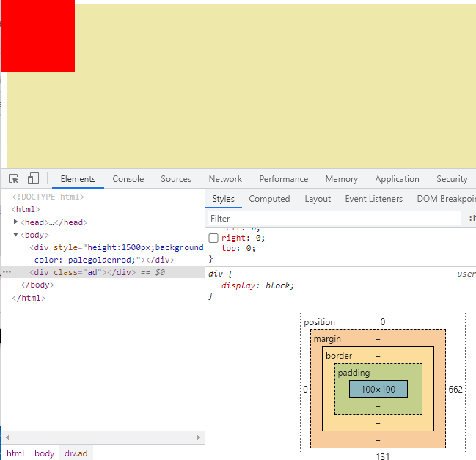Toggle the struck-through right: 0 property checkbox

coord(213,238)
